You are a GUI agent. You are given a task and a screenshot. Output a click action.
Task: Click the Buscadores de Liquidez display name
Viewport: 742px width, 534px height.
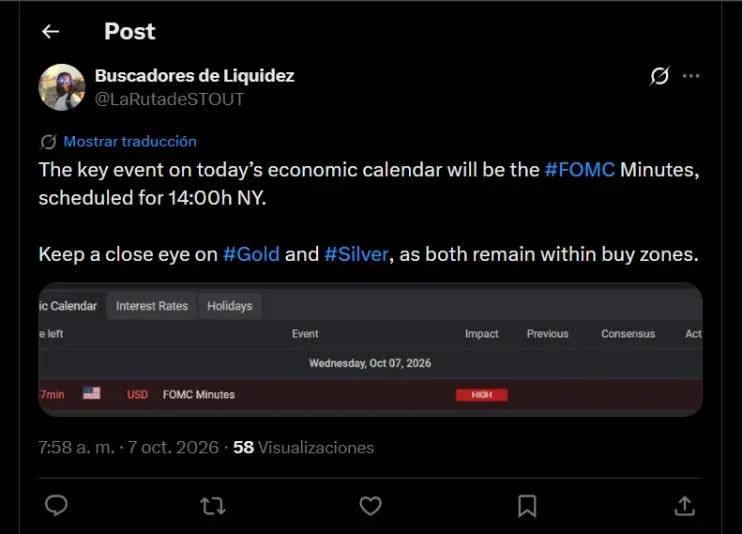tap(194, 76)
